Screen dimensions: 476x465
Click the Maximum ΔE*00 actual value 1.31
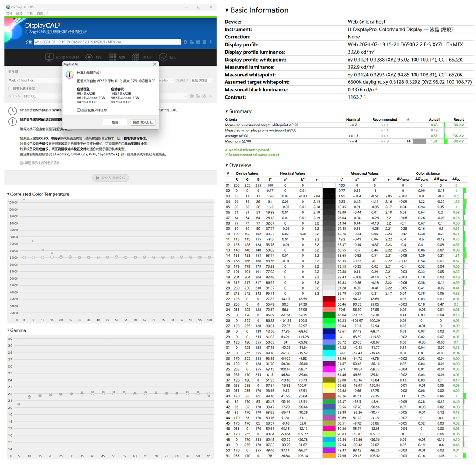(x=434, y=141)
